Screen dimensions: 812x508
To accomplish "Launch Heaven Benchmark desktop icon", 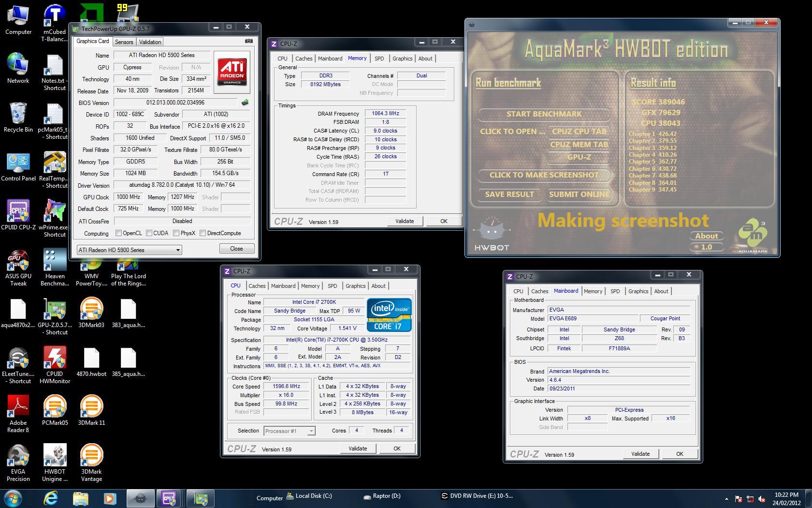I will (x=54, y=268).
